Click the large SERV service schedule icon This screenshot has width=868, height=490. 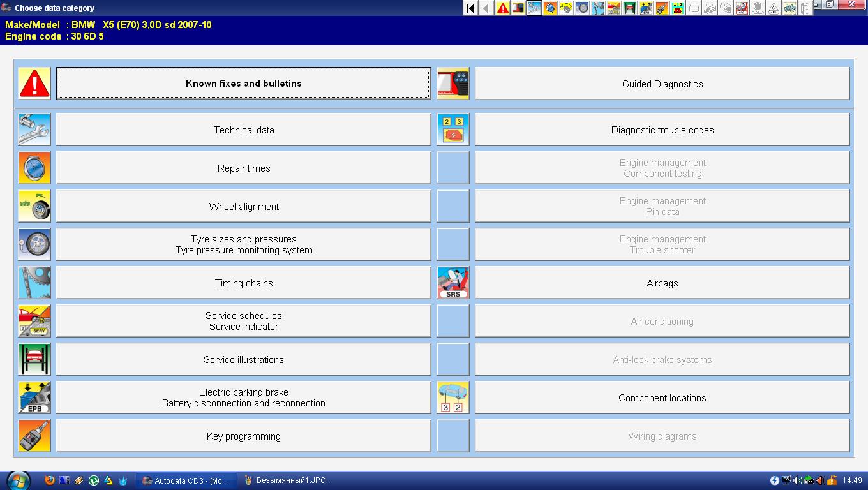[x=34, y=321]
